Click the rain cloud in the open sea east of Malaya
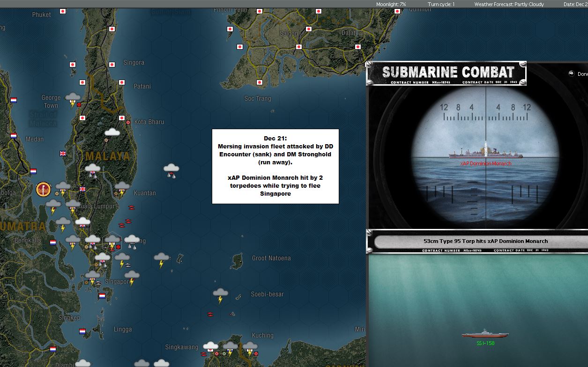 171,171
